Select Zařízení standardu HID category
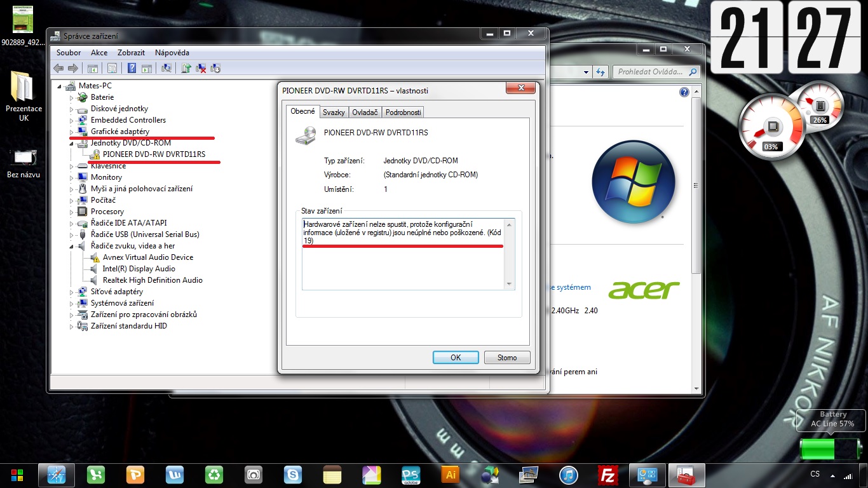 click(x=129, y=326)
